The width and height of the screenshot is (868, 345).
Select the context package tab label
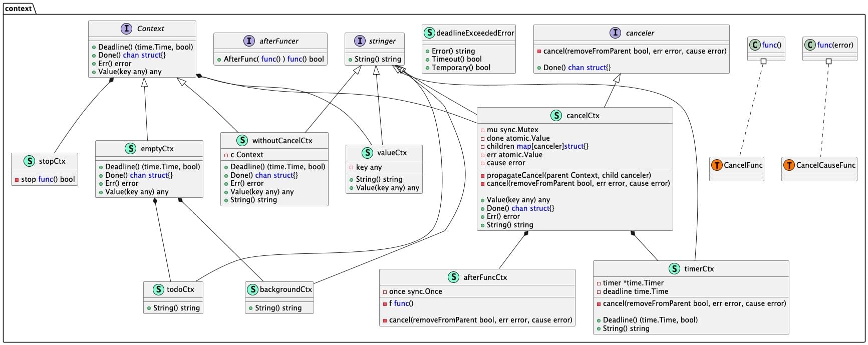point(19,9)
